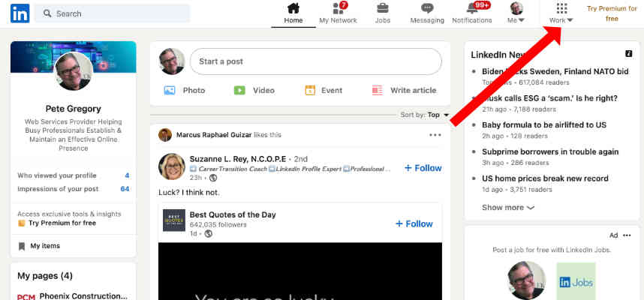Image resolution: width=644 pixels, height=300 pixels.
Task: Open Pete Gregory profile name
Action: pos(74,109)
